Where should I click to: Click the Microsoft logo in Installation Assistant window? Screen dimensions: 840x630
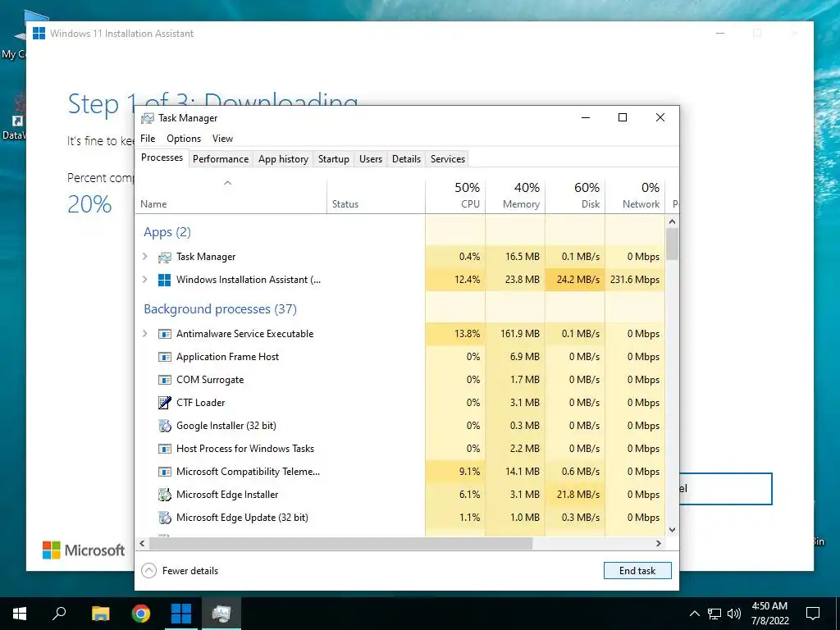[84, 550]
